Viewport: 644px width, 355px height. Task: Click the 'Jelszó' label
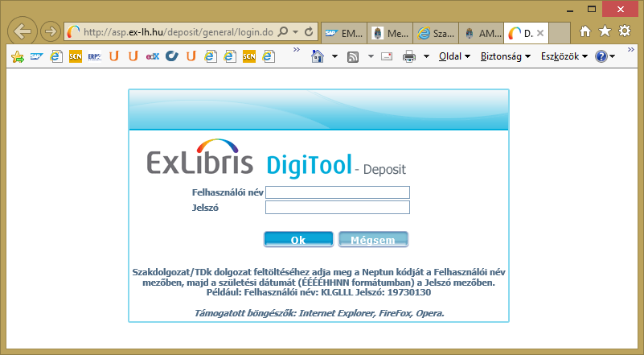pyautogui.click(x=205, y=208)
